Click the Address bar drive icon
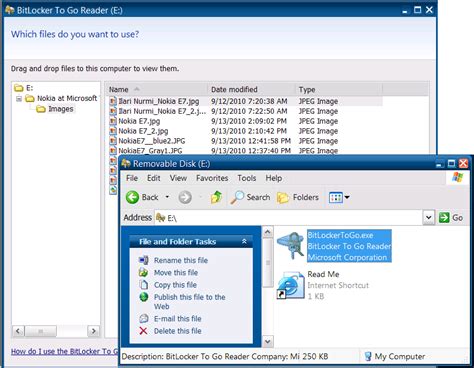Screen dimensions: 474x368 point(161,218)
